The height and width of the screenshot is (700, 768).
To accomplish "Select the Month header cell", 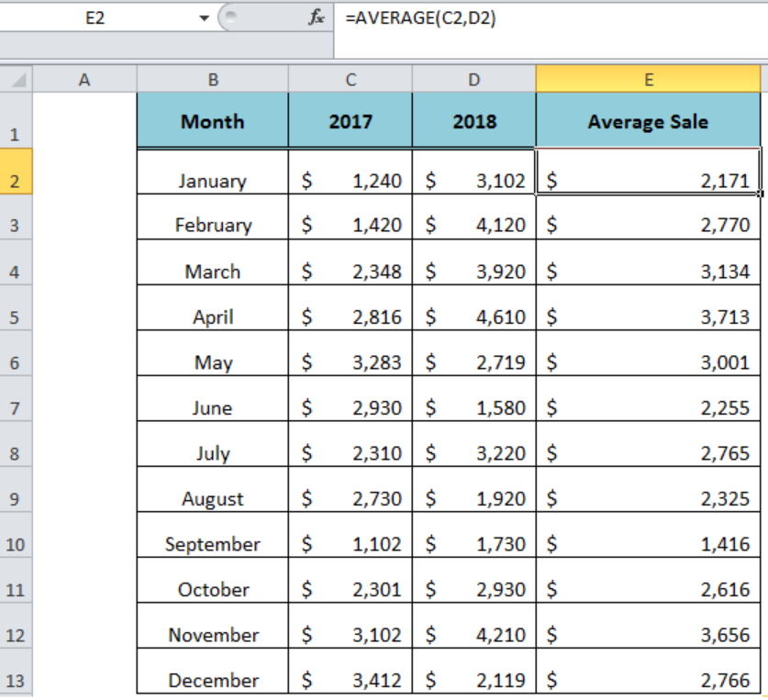I will click(x=212, y=120).
